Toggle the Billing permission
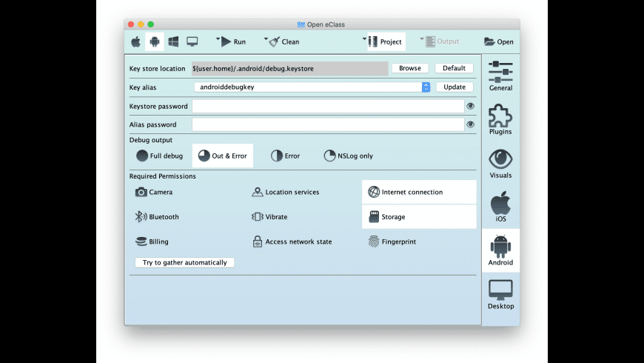The image size is (644, 363). point(152,242)
